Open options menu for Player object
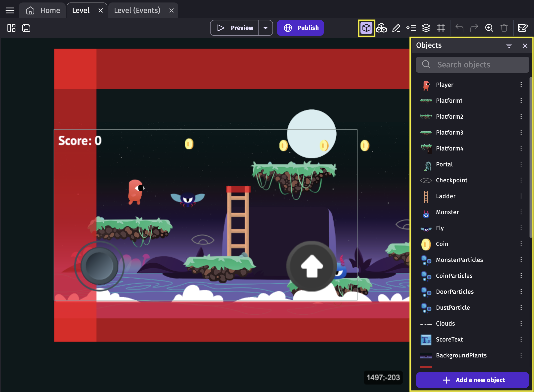The width and height of the screenshot is (534, 392). click(521, 85)
